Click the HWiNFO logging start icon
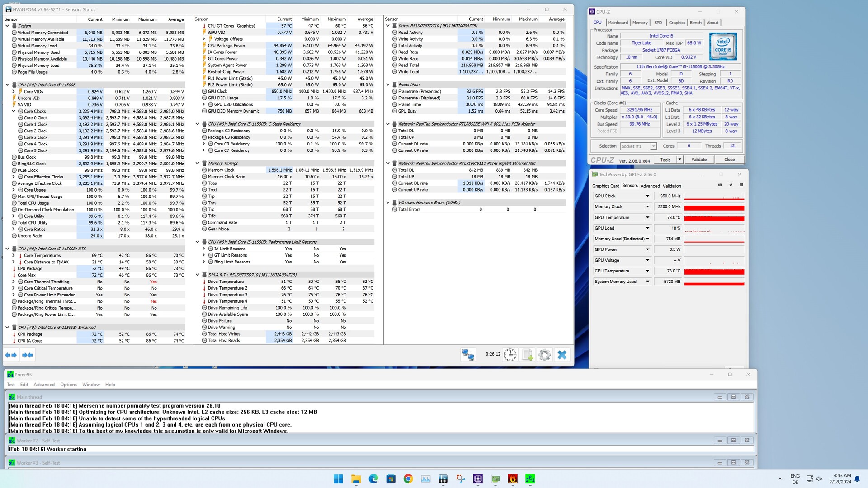This screenshot has width=868, height=488. click(527, 355)
